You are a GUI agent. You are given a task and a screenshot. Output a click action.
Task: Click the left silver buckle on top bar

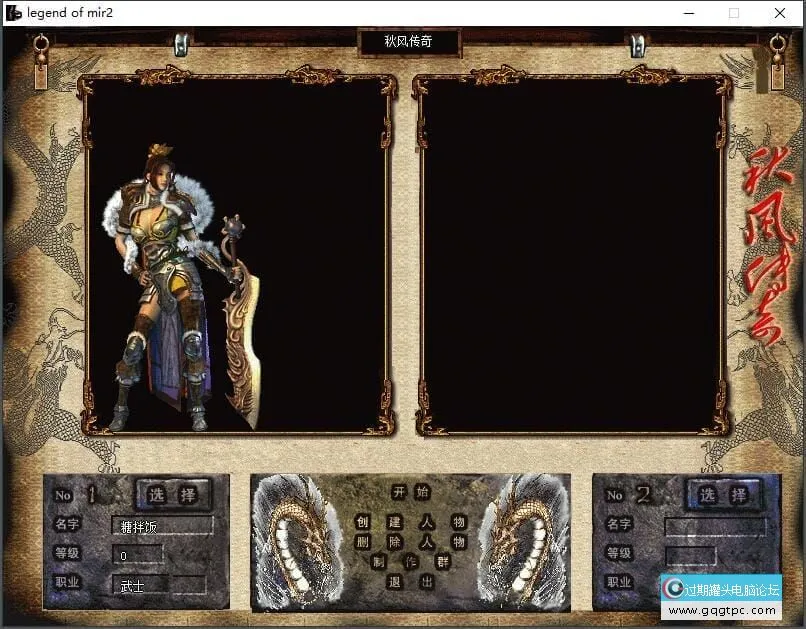pyautogui.click(x=181, y=44)
